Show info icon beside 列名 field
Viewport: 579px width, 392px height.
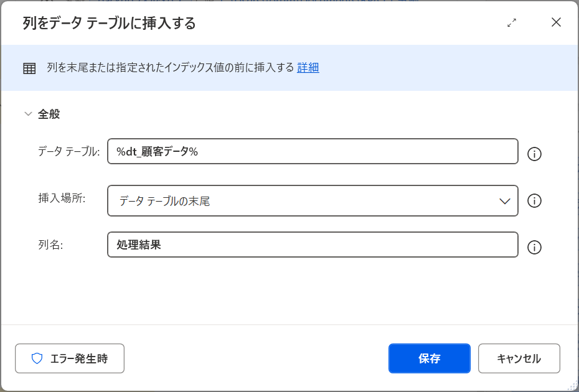pos(534,248)
